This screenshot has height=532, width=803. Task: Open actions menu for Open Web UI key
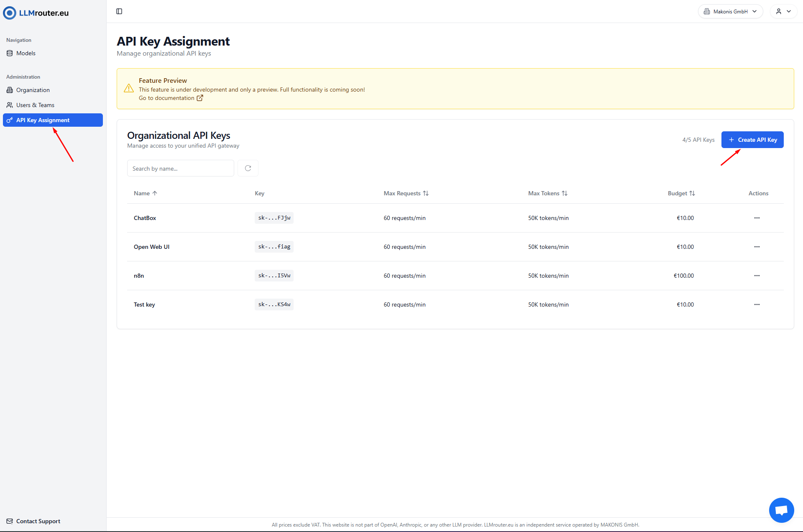[x=757, y=247]
